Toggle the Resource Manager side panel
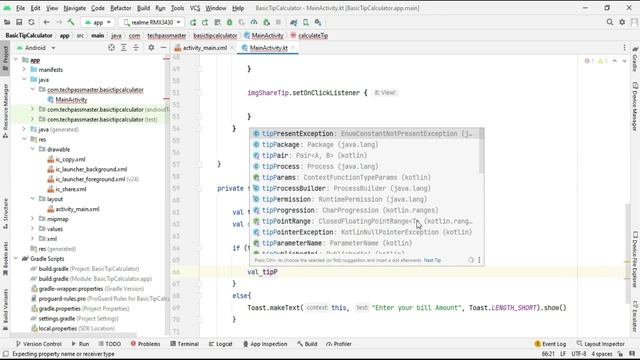The width and height of the screenshot is (640, 360). point(5,110)
